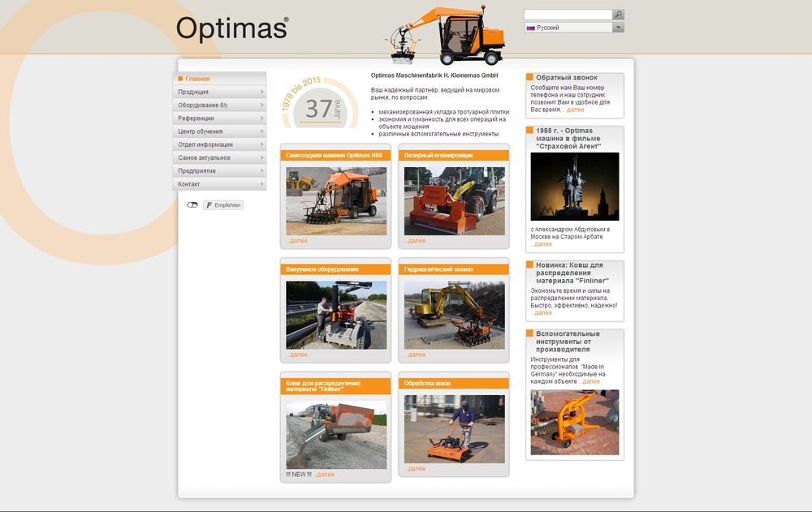
Task: Open the Самоходная машина Optimas H88 thumbnail
Action: click(x=336, y=201)
